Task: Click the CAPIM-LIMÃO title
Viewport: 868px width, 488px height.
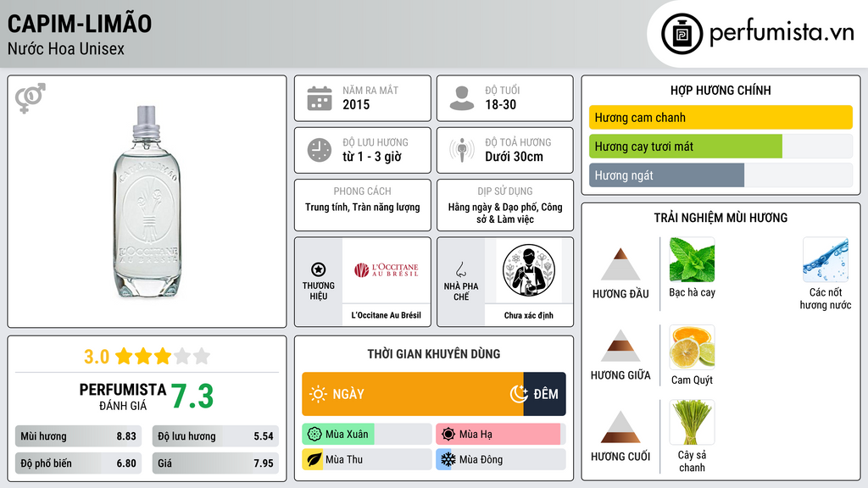Action: pos(80,24)
